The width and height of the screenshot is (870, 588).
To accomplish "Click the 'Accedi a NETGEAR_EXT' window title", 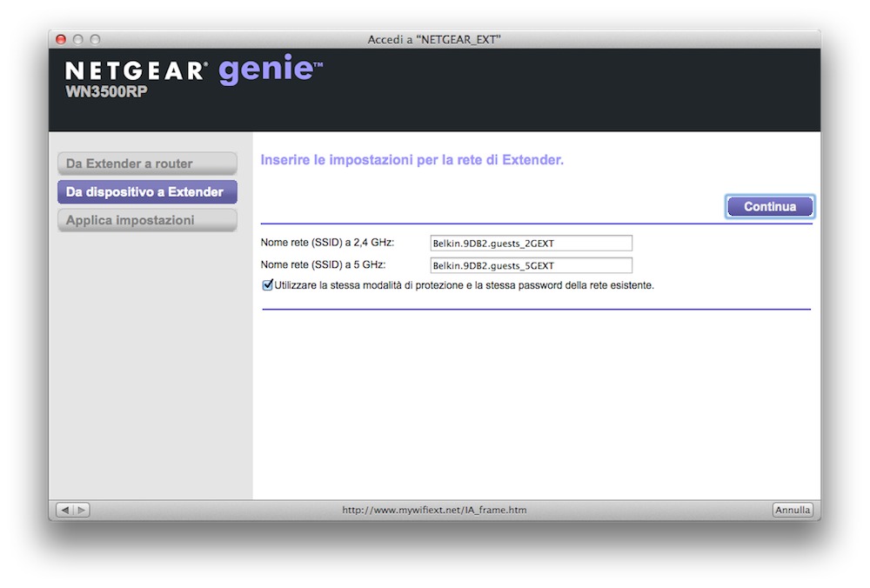I will (x=434, y=39).
